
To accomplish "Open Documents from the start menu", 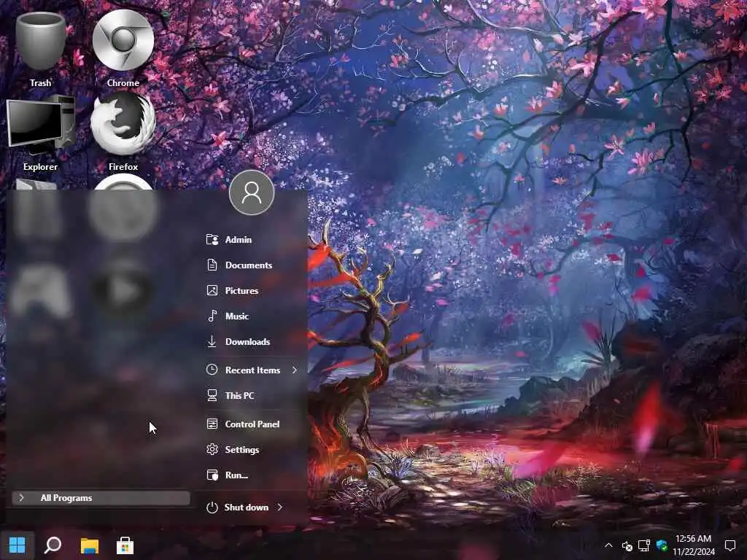I will [x=252, y=265].
